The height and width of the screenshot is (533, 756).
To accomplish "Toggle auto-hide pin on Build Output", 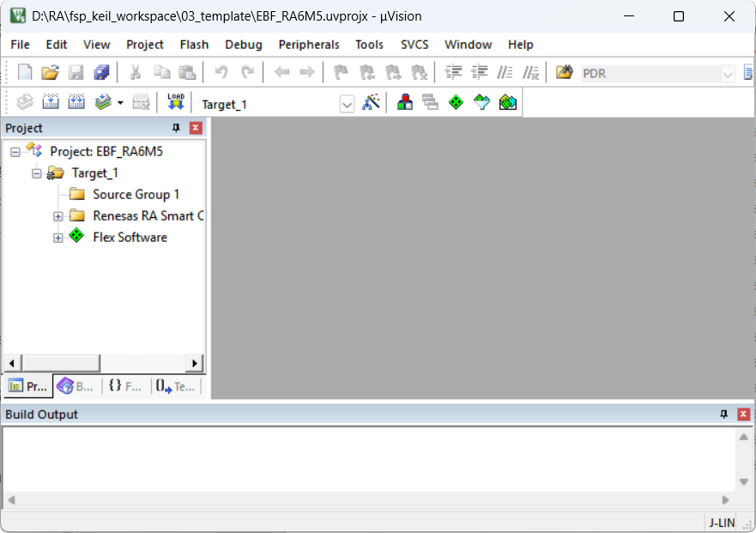I will 723,414.
